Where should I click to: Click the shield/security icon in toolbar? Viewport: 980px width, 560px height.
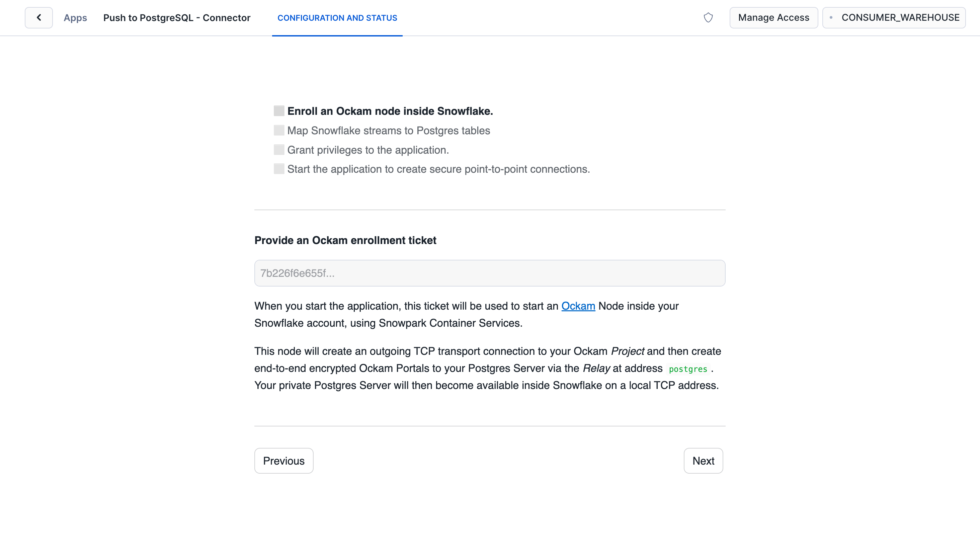coord(708,17)
